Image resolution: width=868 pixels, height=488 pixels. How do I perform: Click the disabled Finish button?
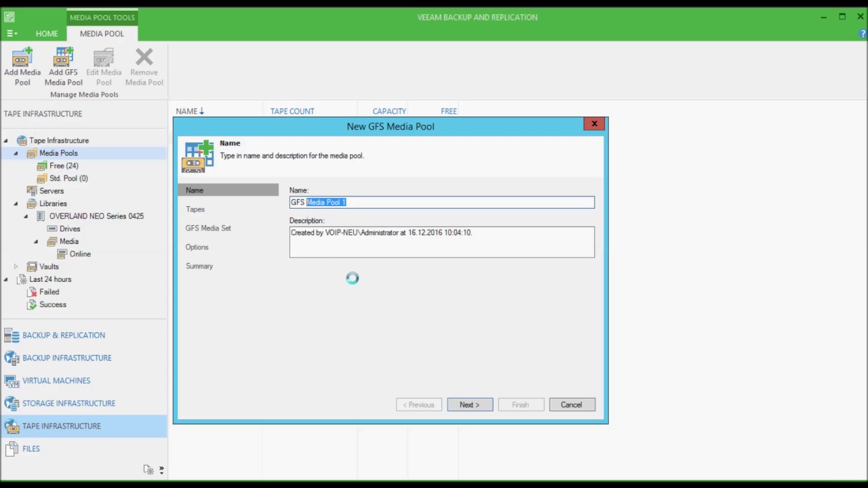(x=520, y=405)
